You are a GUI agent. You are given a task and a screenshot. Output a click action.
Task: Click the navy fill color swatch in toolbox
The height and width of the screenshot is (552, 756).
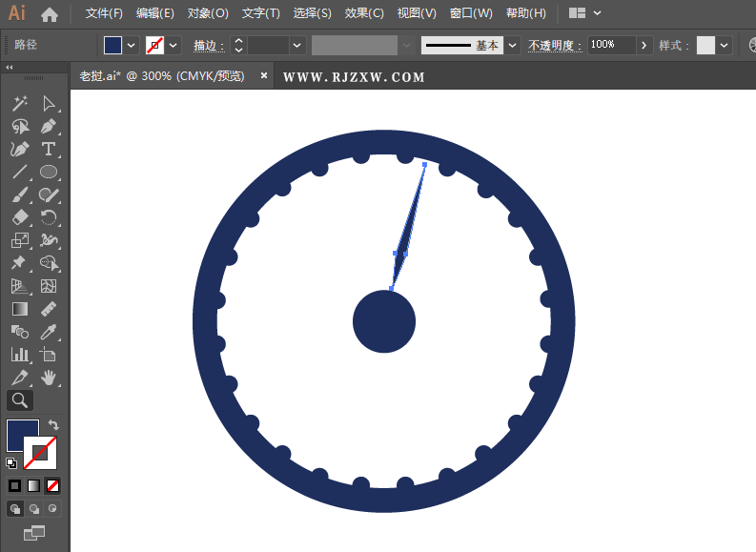click(x=21, y=435)
